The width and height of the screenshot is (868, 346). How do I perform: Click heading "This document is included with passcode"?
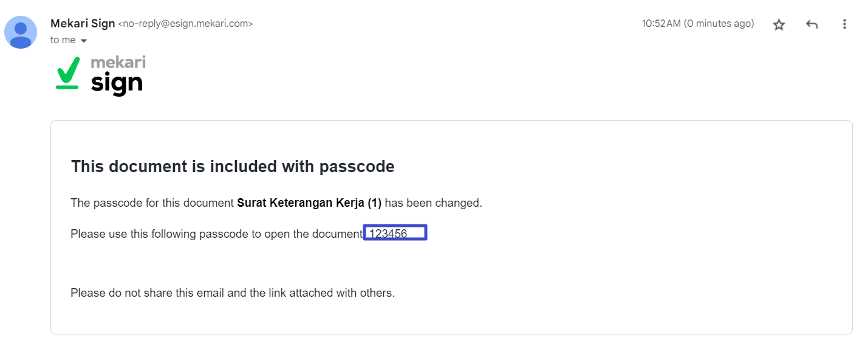click(233, 167)
